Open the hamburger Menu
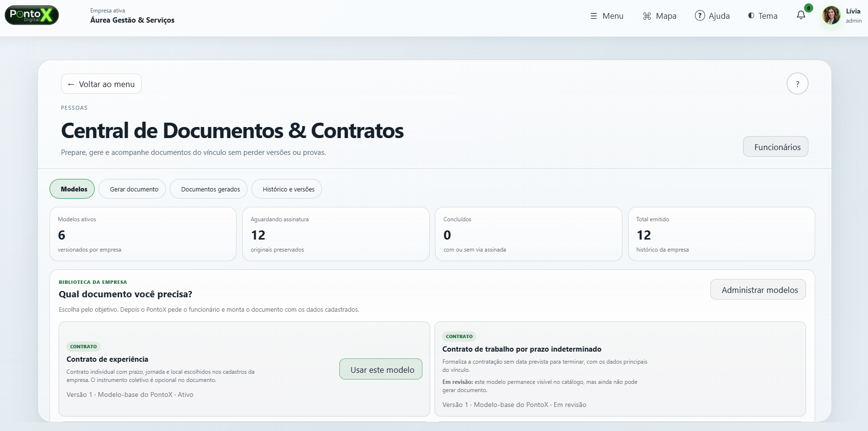Viewport: 868px width, 431px height. click(607, 16)
